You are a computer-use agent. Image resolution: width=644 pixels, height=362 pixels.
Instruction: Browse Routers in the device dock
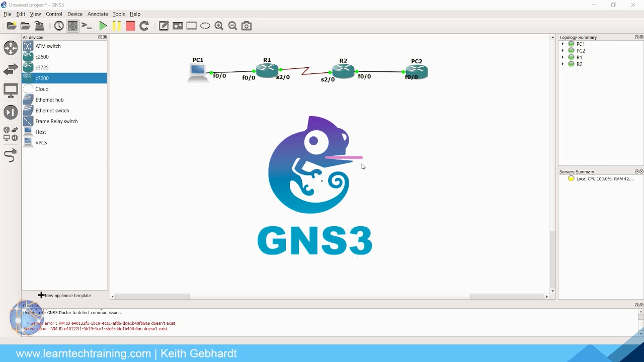tap(11, 48)
